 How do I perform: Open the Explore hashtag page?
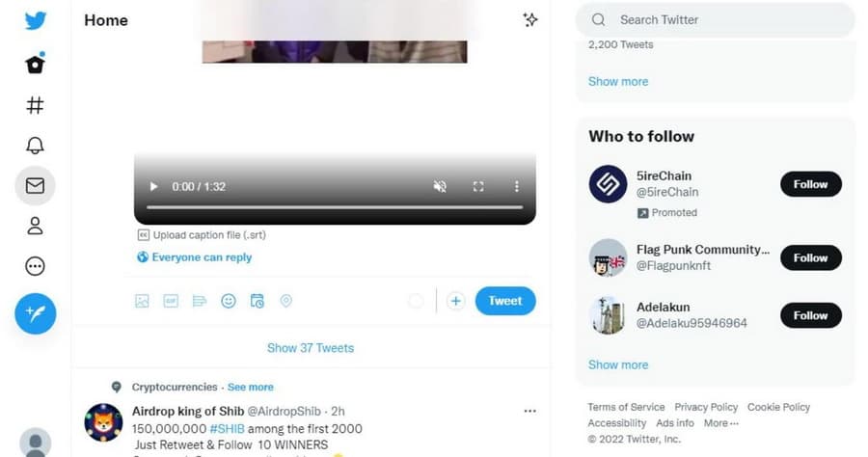(x=35, y=105)
